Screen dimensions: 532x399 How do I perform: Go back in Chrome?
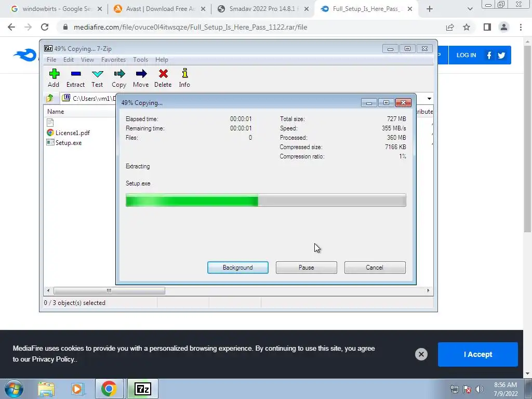(x=11, y=27)
